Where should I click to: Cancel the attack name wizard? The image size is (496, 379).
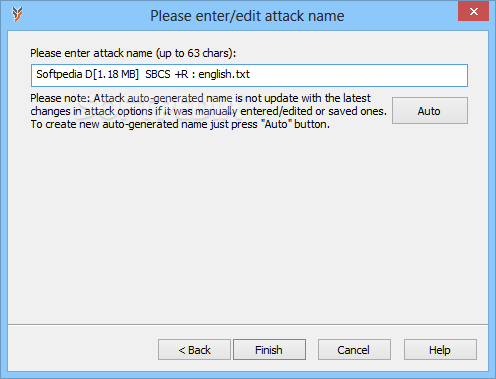coord(354,350)
